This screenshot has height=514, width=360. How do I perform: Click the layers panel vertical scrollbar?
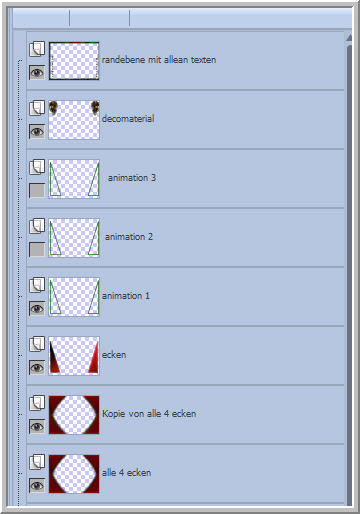[349, 273]
